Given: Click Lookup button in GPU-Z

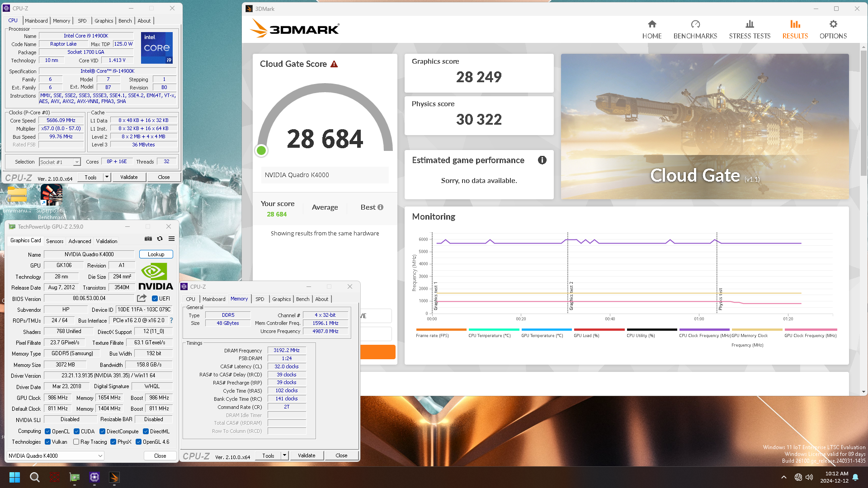Looking at the screenshot, I should 156,254.
